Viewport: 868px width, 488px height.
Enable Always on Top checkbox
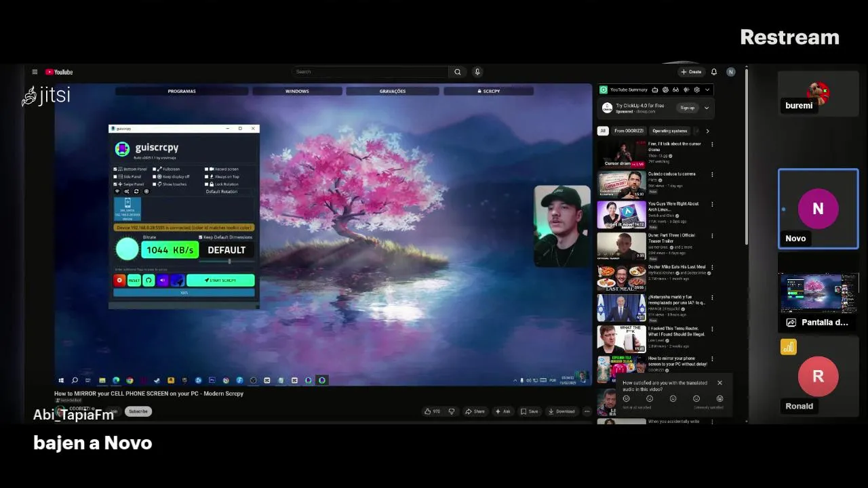tap(207, 177)
